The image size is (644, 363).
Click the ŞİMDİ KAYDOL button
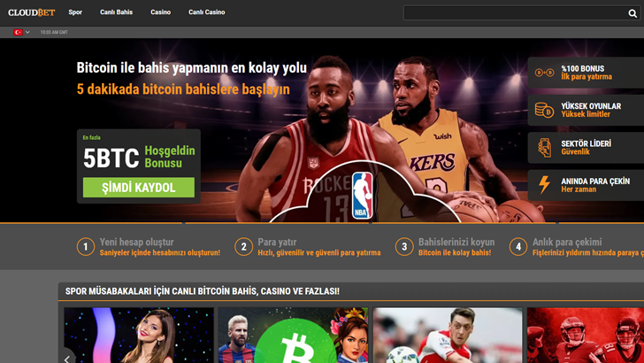(139, 188)
